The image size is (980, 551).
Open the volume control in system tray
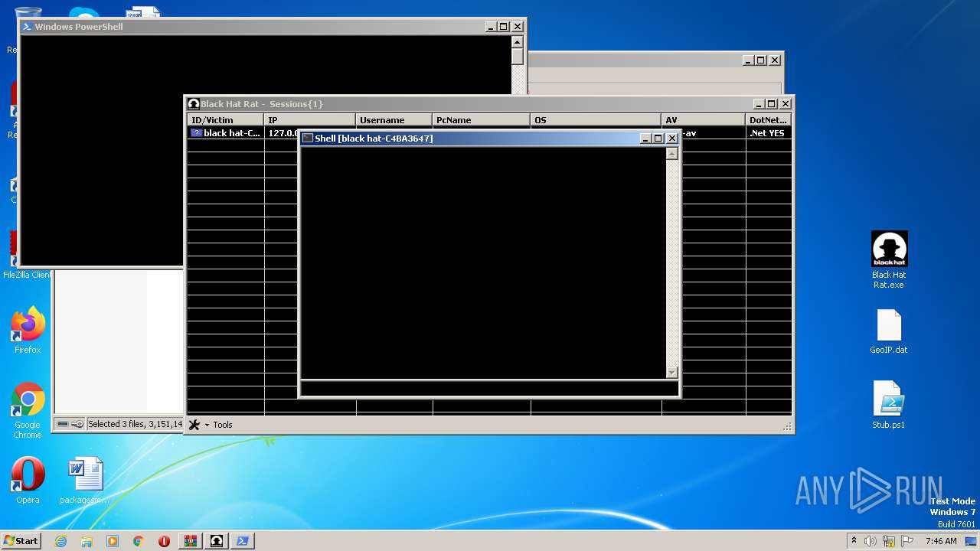pyautogui.click(x=871, y=541)
